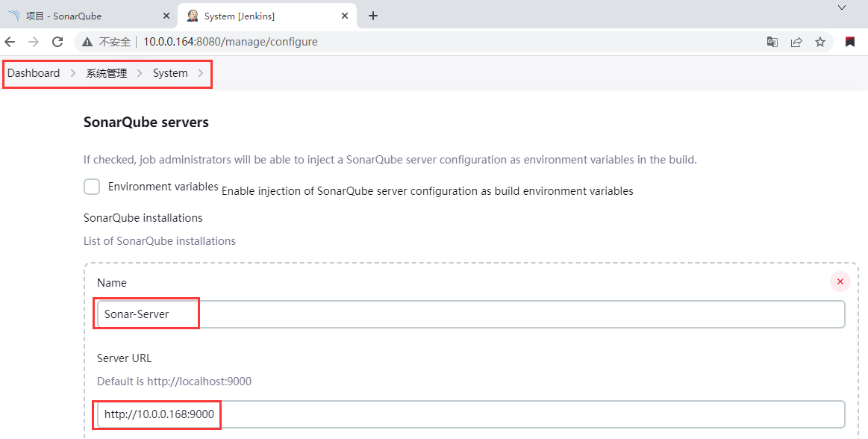Click the text 'List of SonarQube installations'

pyautogui.click(x=160, y=241)
